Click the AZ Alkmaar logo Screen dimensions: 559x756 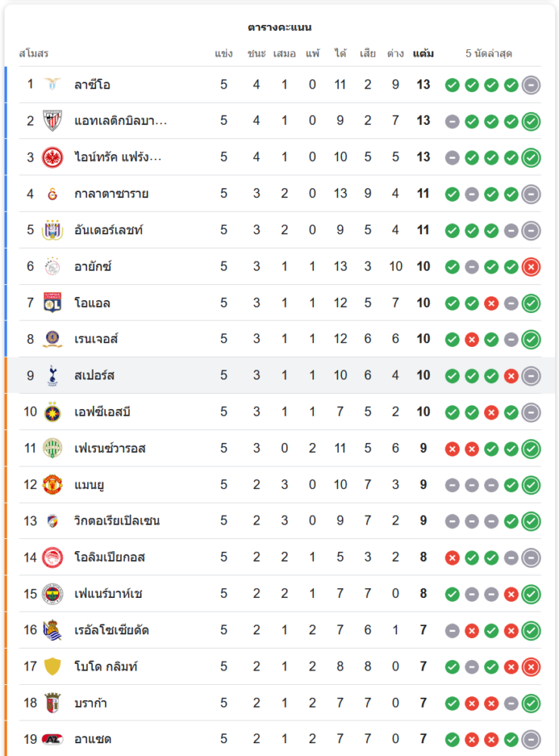click(x=53, y=739)
